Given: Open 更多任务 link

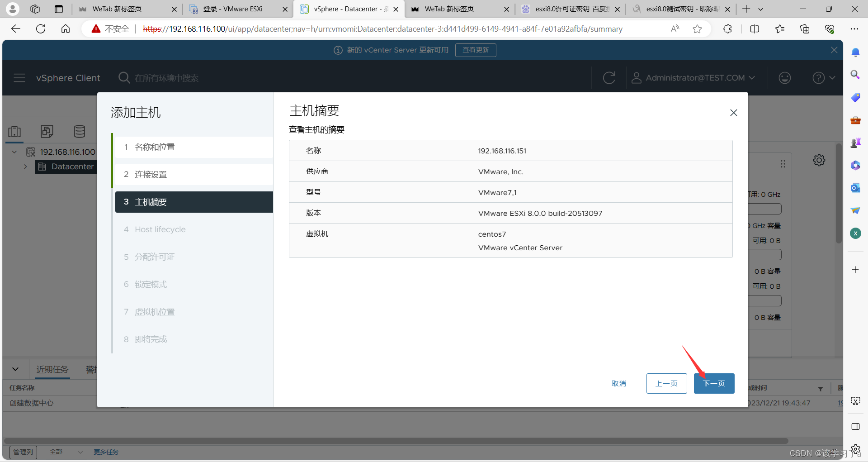Looking at the screenshot, I should (106, 452).
